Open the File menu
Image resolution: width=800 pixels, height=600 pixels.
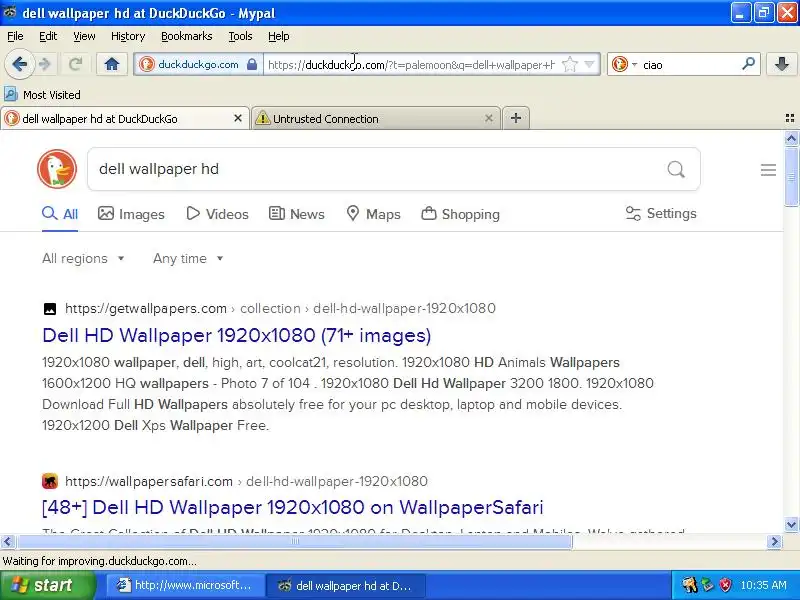coord(15,36)
